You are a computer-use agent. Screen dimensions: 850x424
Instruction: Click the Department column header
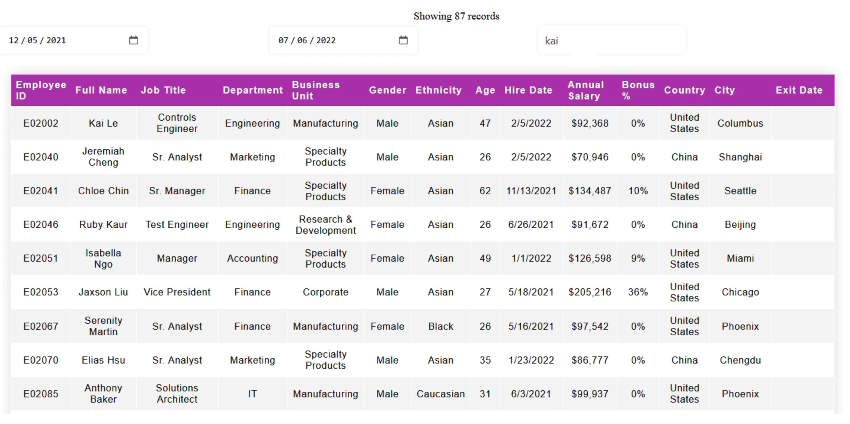[253, 90]
